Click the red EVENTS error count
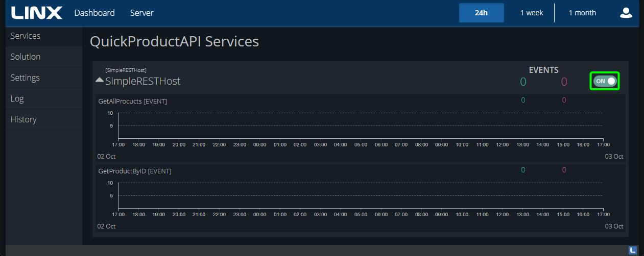The image size is (644, 256). point(564,82)
